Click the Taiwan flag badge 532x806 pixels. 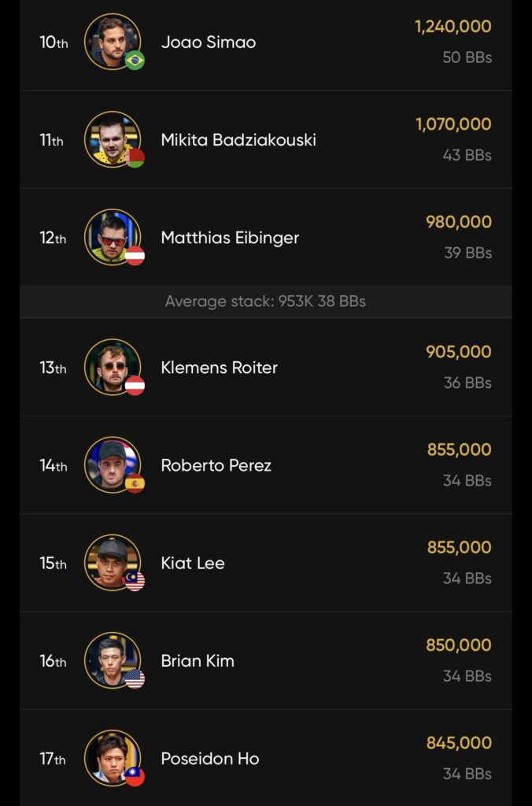tap(135, 777)
